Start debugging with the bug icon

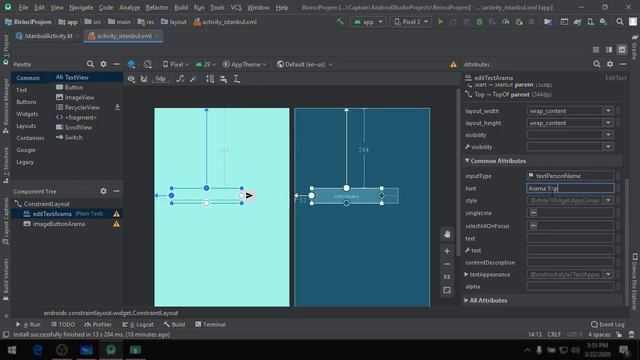click(x=480, y=22)
